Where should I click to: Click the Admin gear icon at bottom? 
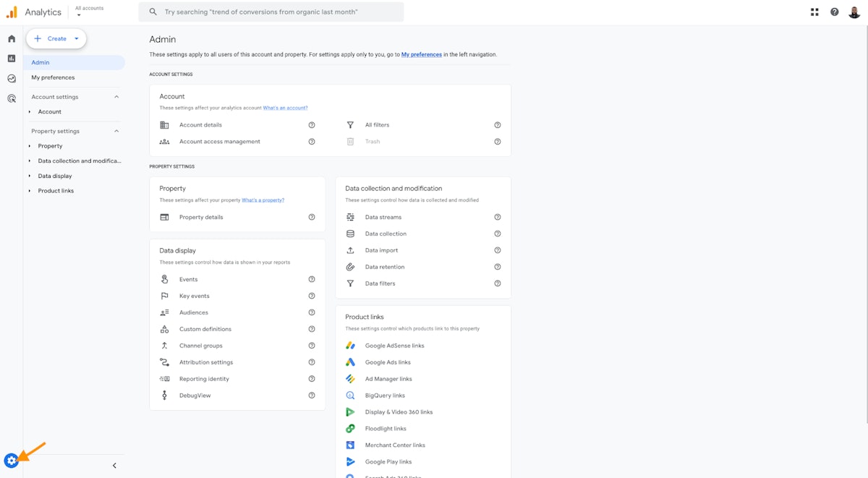coord(11,461)
